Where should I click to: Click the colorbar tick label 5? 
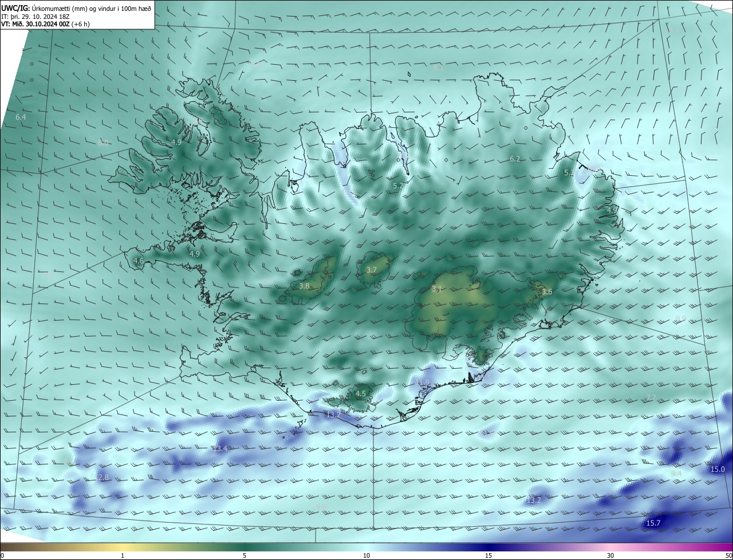[x=245, y=555]
